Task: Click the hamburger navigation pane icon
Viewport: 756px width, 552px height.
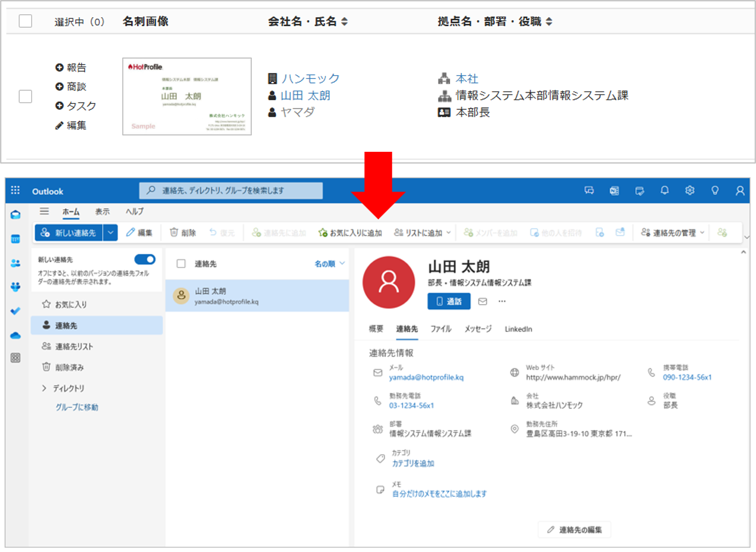Action: point(45,211)
